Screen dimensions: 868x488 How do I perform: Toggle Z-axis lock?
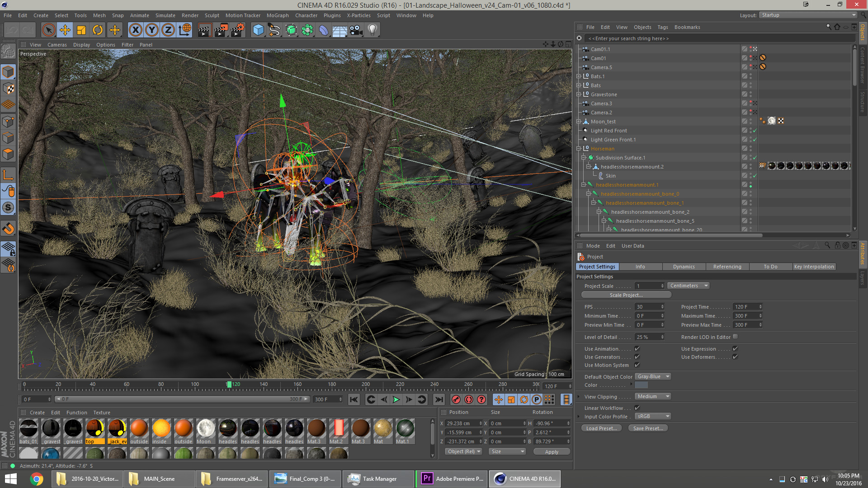tap(168, 30)
